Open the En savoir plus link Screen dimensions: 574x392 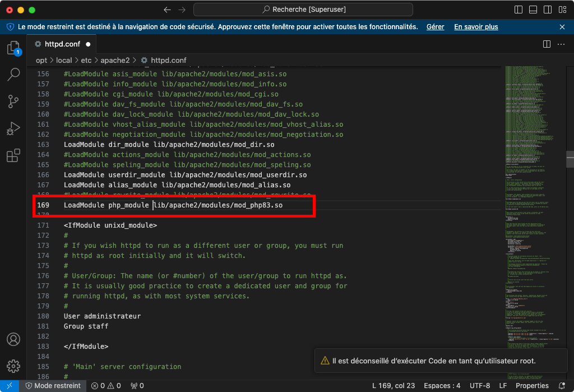point(476,27)
